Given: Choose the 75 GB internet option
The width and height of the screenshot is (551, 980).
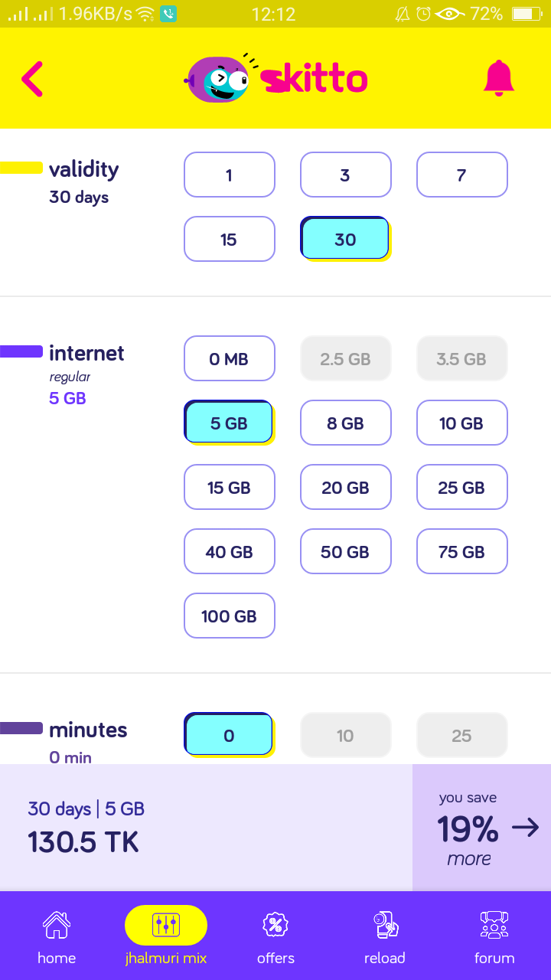Looking at the screenshot, I should point(461,551).
